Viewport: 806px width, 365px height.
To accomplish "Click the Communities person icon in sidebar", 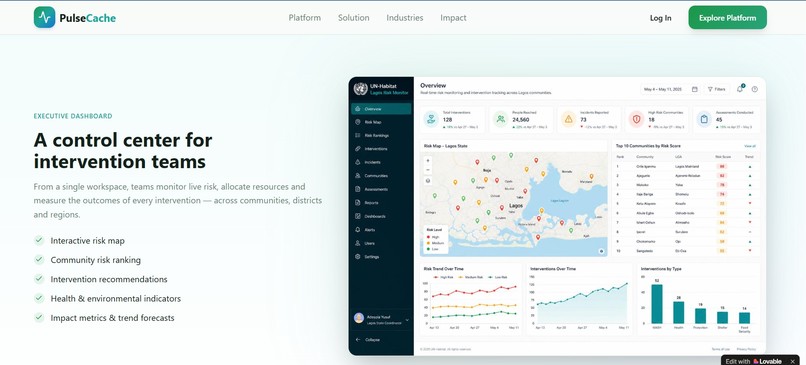I will (x=358, y=176).
